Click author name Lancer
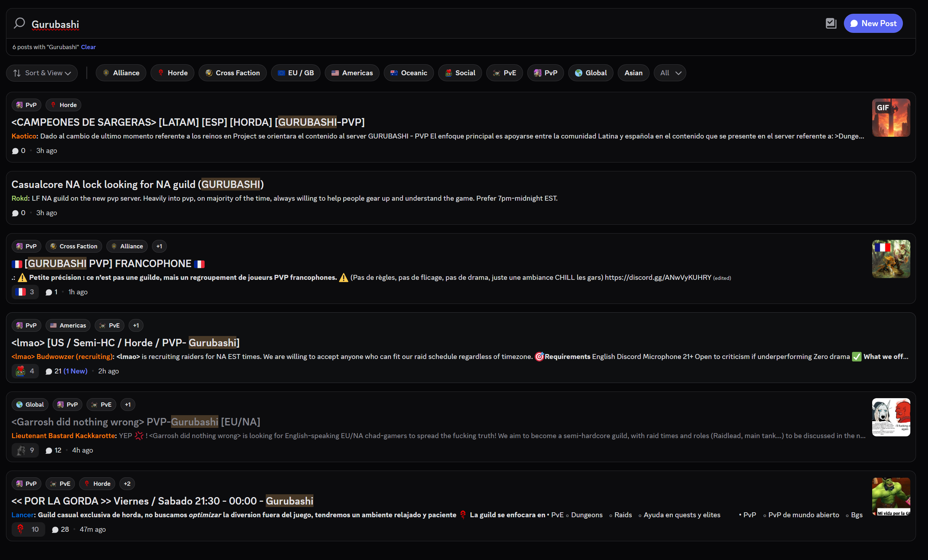 (x=23, y=515)
